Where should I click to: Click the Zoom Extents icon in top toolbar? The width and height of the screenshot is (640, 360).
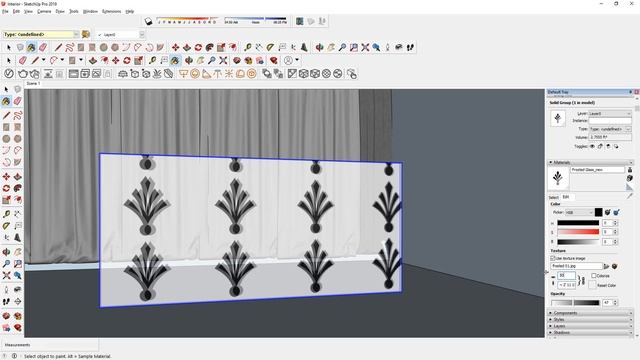(x=365, y=47)
